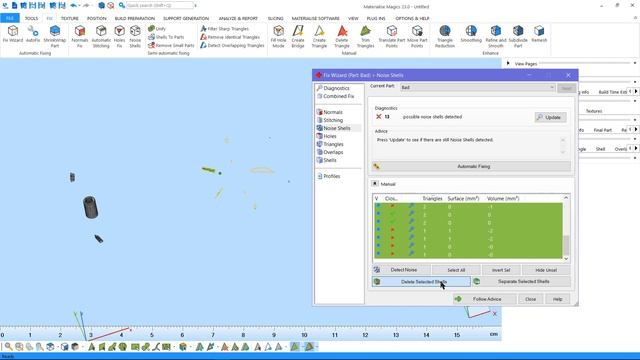This screenshot has height=360, width=640.
Task: Switch to the TEXTURE ribbon tab
Action: [x=70, y=18]
